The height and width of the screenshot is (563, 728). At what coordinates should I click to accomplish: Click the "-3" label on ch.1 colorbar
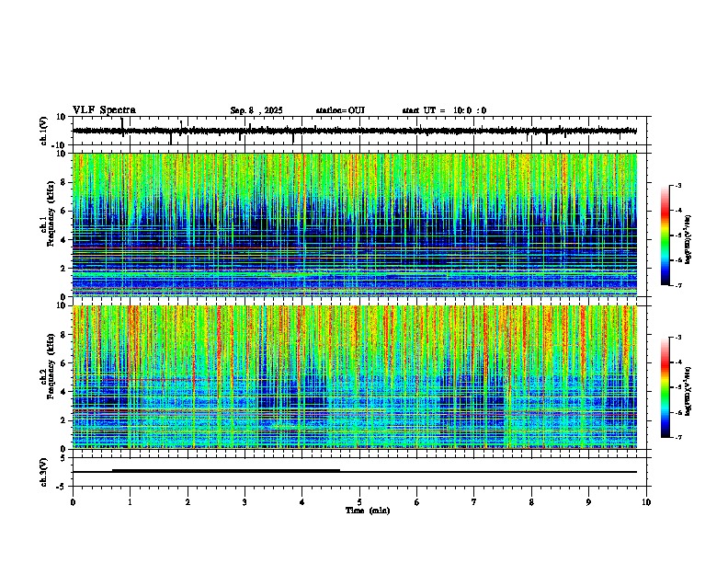pos(678,185)
